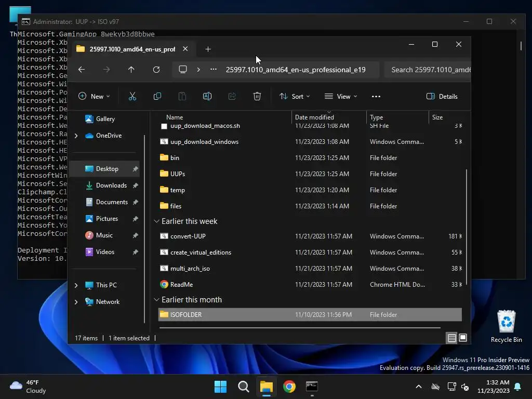
Task: Switch to Command Prompt taskbar icon
Action: coord(312,387)
